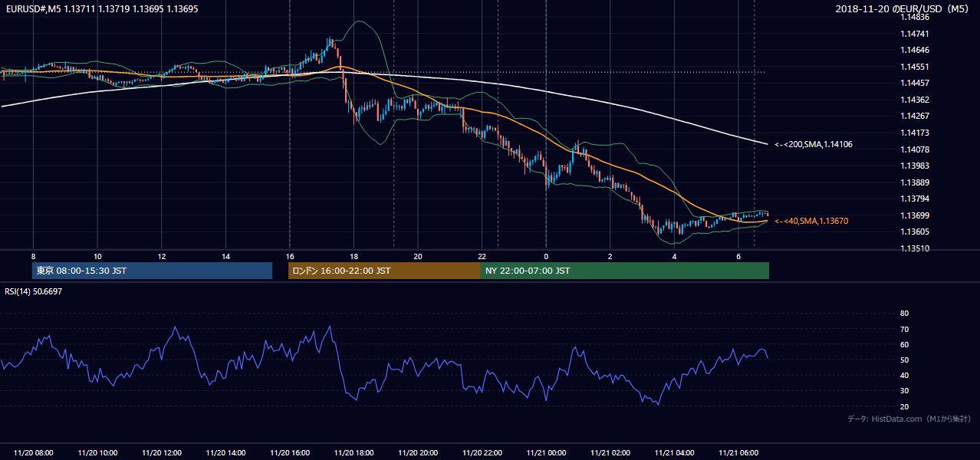Click the bottom date label 11/20 14:00

pyautogui.click(x=225, y=453)
